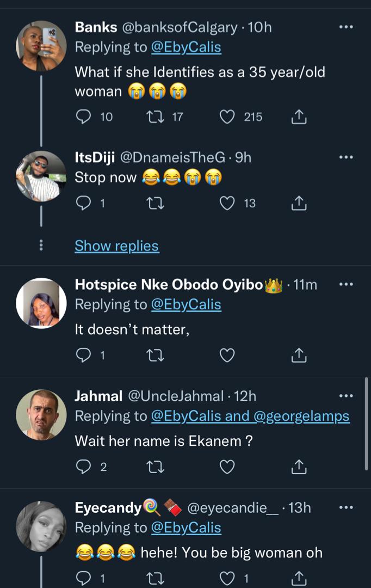
Task: Reply to Banks' tweet comment icon
Action: 83,117
